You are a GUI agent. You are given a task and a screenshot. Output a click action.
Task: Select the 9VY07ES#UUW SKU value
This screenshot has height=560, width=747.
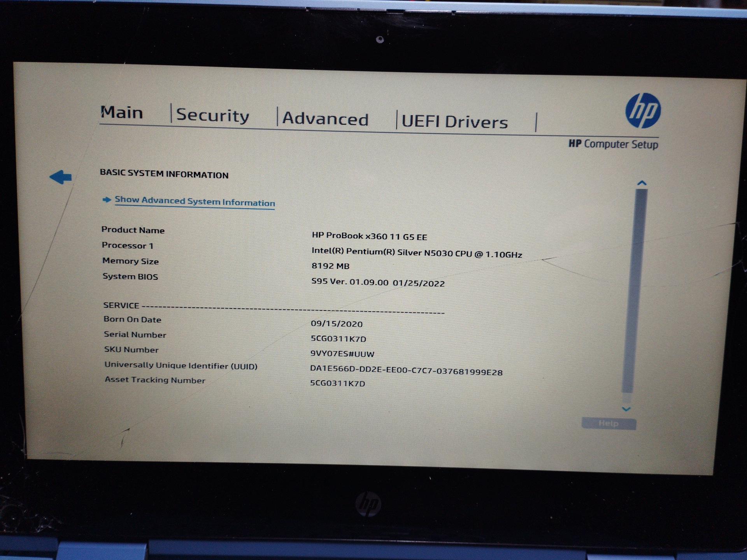click(x=342, y=353)
